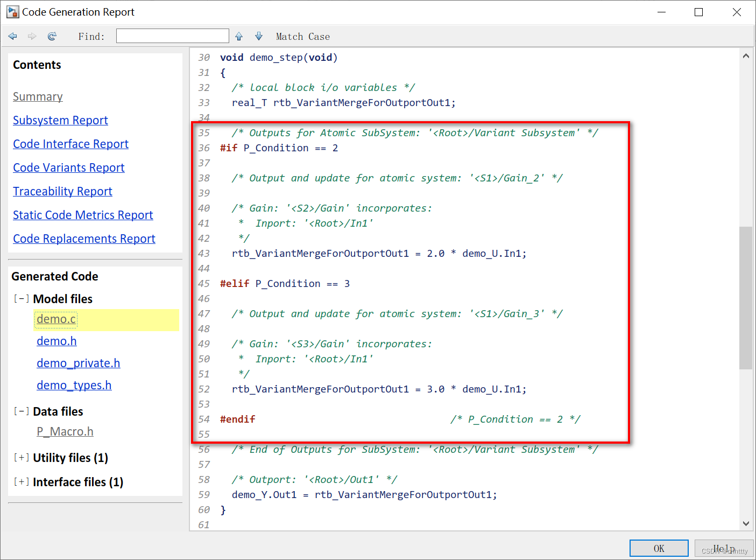Collapse the Model files section

coord(22,299)
